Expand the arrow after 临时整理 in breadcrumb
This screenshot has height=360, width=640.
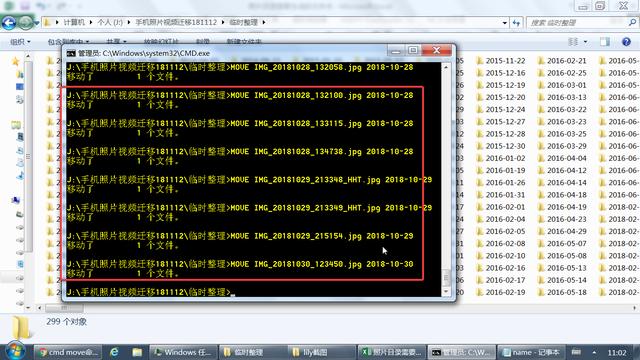pos(264,22)
